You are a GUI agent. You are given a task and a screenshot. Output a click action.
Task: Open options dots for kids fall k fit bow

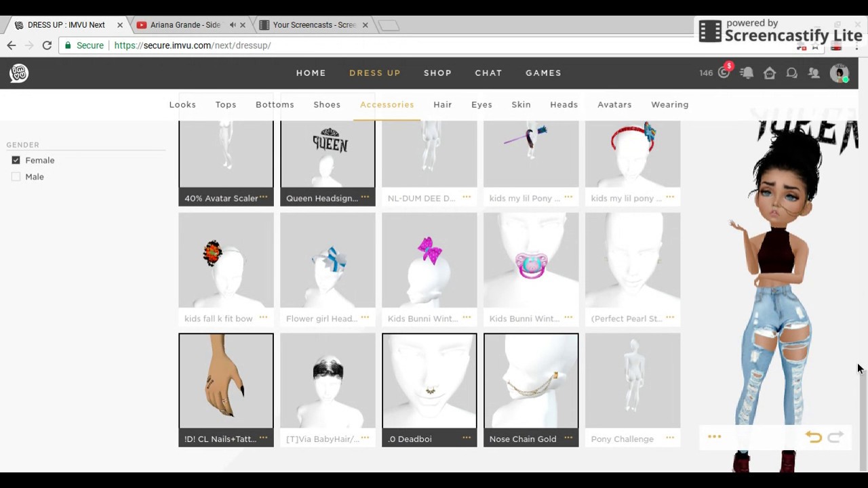click(263, 318)
